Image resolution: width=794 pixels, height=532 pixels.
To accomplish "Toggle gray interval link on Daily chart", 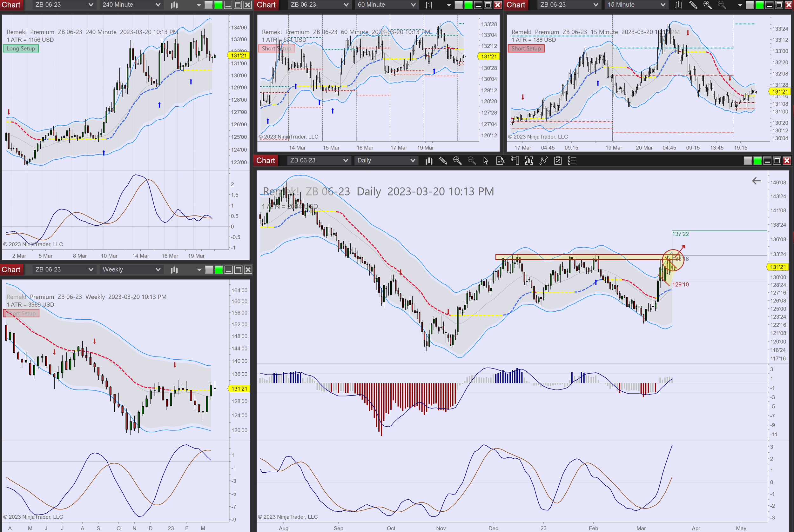I will (748, 161).
